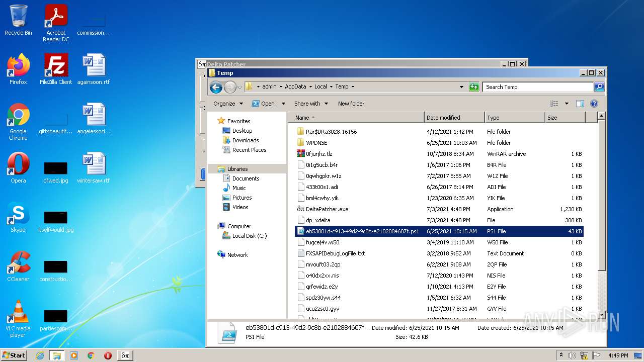Select Downloads in navigation pane
Image resolution: width=644 pixels, height=362 pixels.
click(x=245, y=140)
